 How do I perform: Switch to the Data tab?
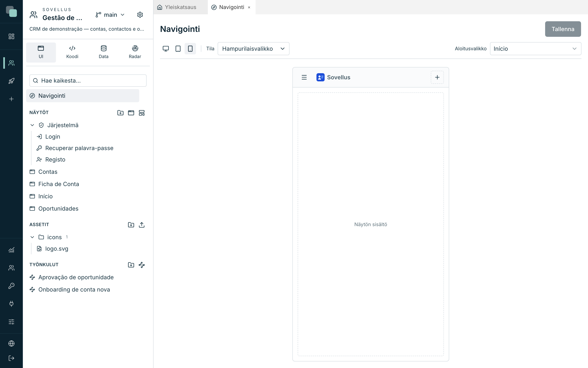click(x=104, y=52)
